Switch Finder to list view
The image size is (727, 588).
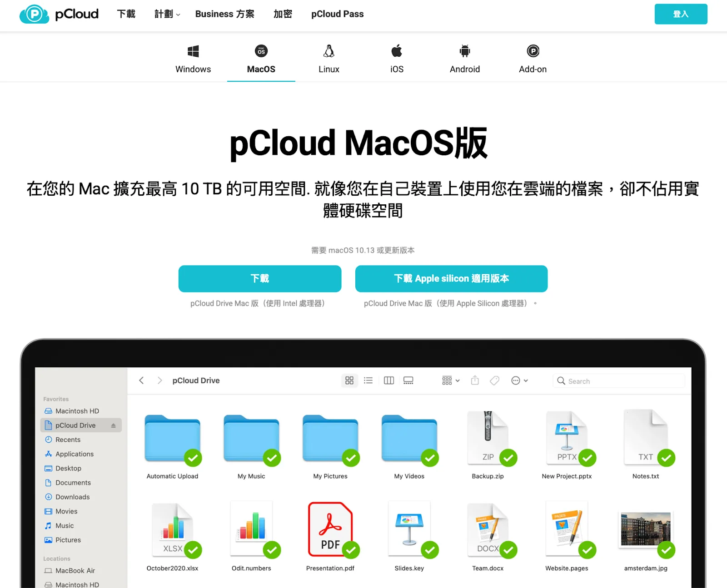tap(368, 380)
